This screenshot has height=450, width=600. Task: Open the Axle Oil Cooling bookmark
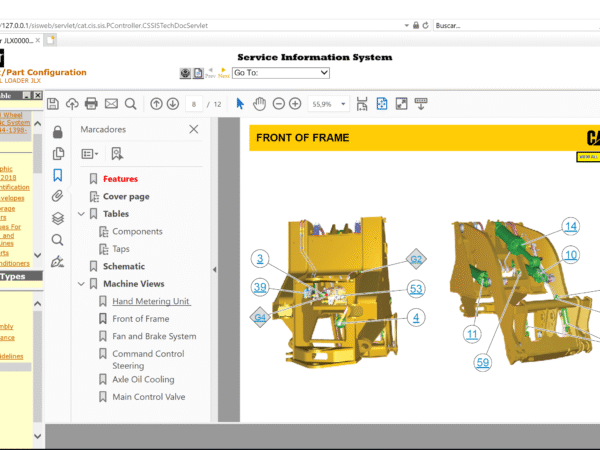point(143,380)
